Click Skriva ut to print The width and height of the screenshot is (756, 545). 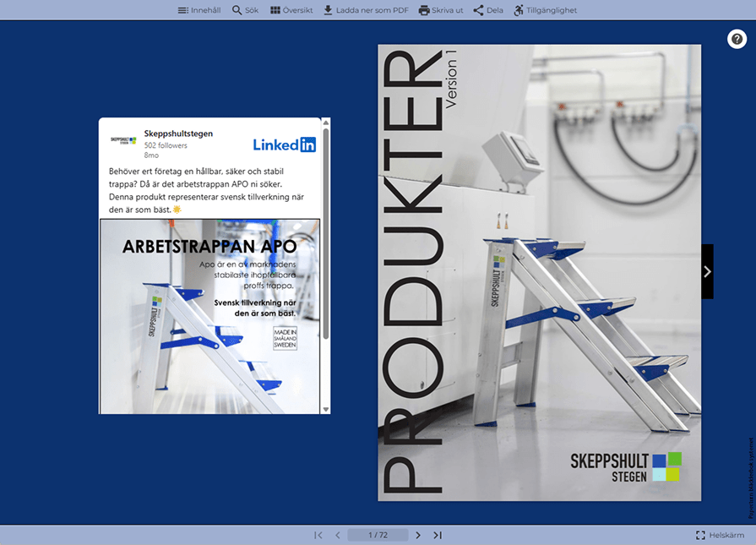[441, 10]
